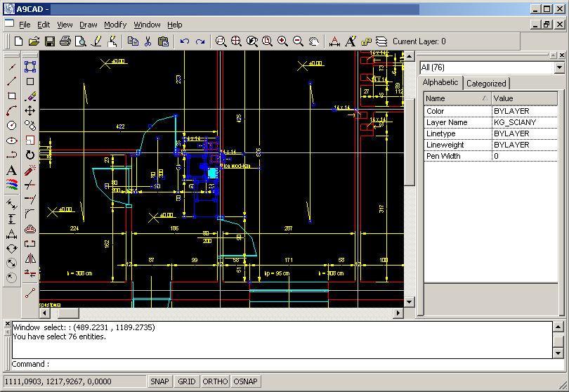Open the File menu

25,25
